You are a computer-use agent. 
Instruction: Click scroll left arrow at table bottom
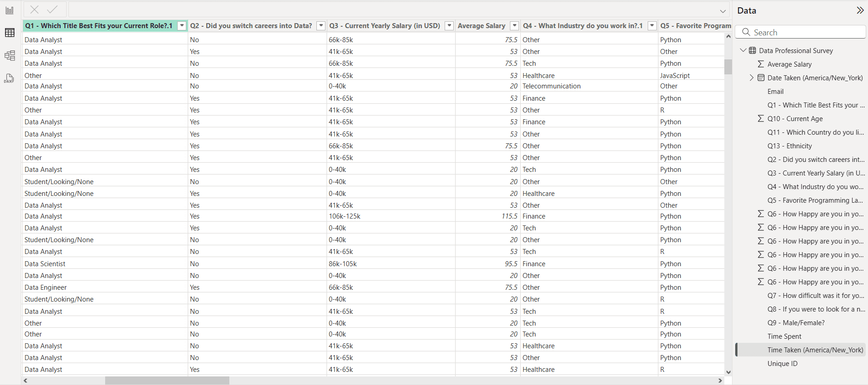click(25, 380)
